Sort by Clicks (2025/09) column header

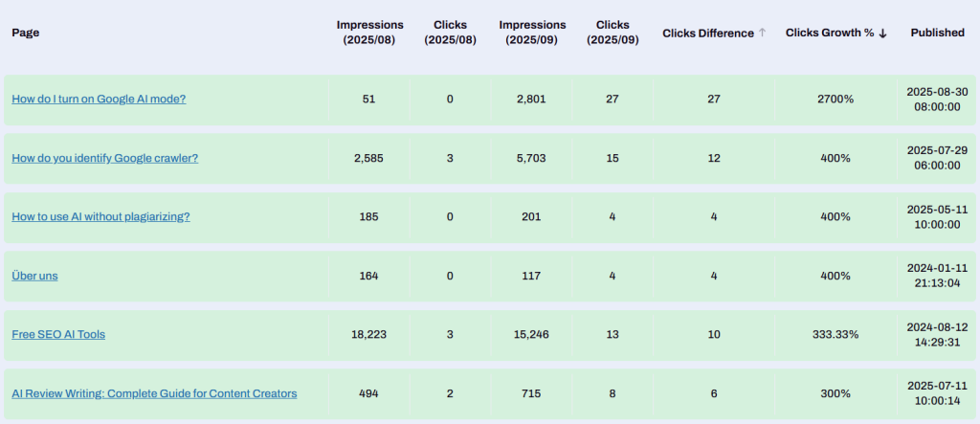[x=612, y=32]
